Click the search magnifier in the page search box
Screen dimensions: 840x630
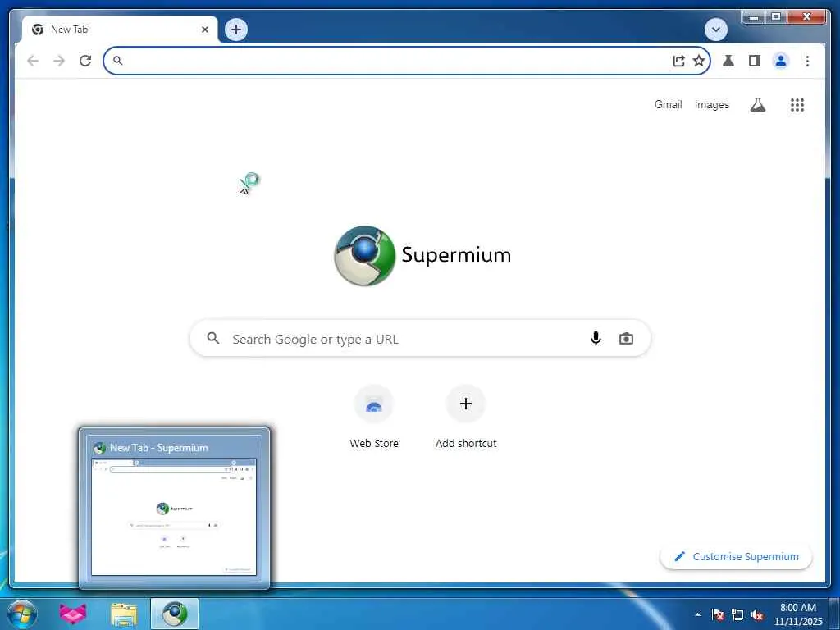click(213, 338)
